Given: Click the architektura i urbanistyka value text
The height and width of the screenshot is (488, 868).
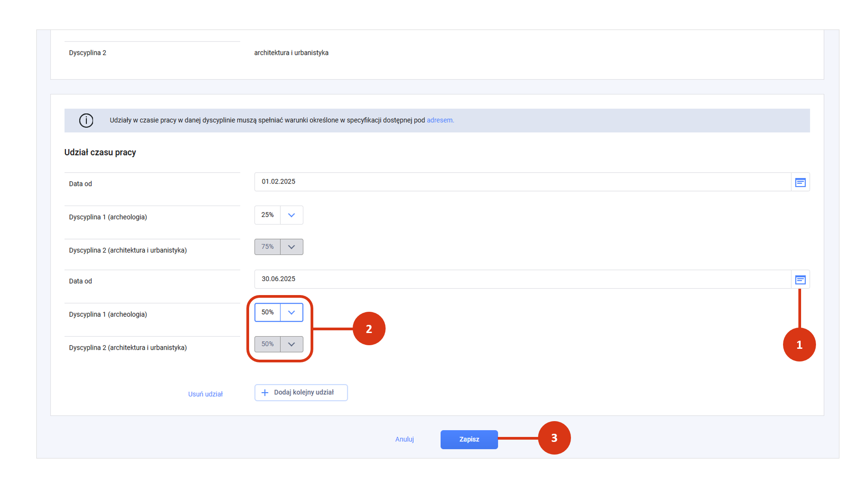Looking at the screenshot, I should (291, 53).
